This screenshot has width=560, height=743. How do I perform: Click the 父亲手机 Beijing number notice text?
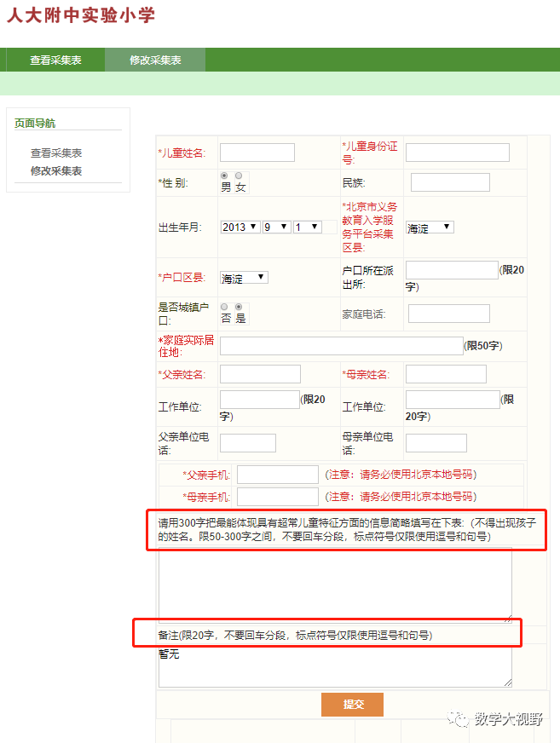[401, 475]
